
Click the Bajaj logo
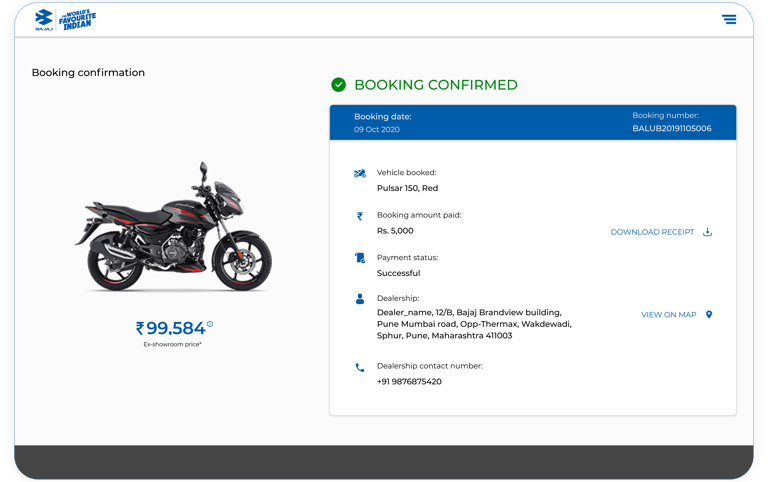point(44,20)
